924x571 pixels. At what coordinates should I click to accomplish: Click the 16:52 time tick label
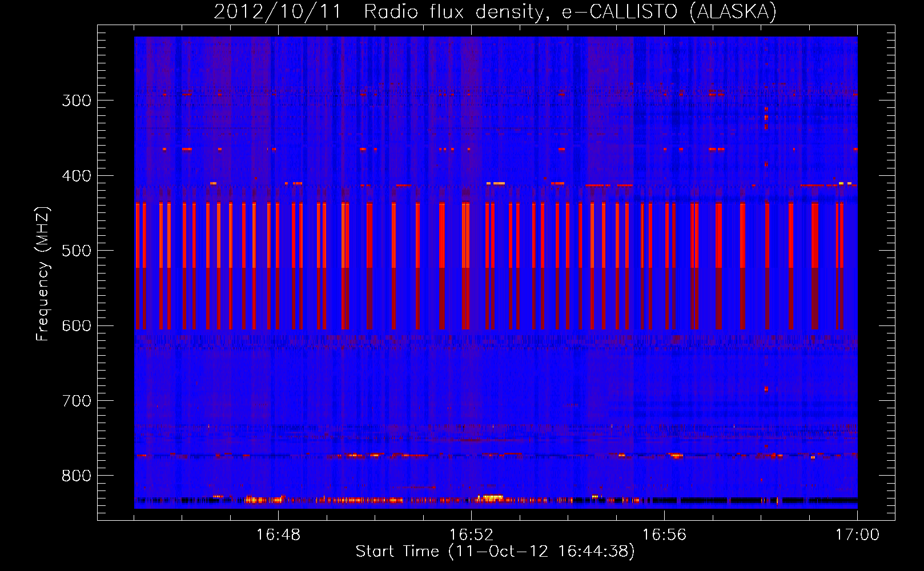point(471,535)
